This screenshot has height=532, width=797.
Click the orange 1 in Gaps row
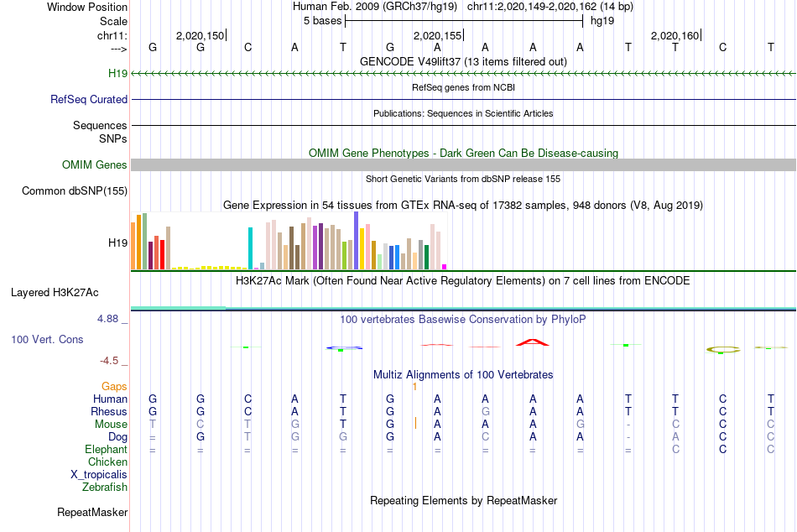[414, 387]
